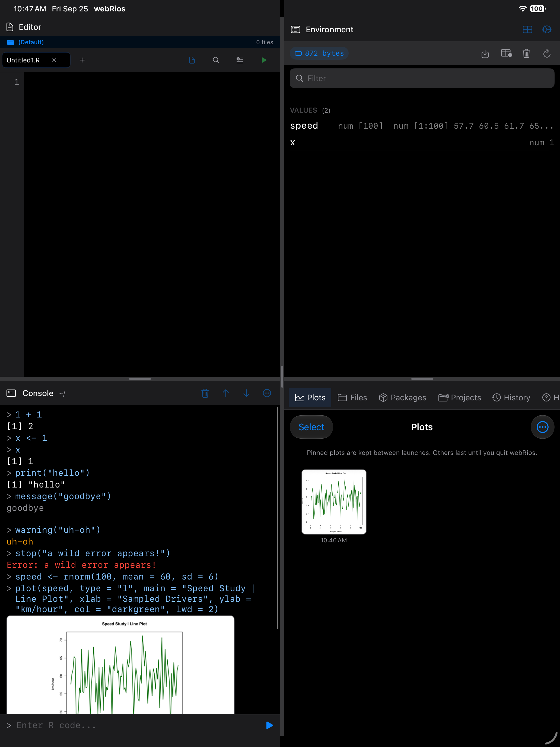Open the editor outline list icon

(x=240, y=60)
